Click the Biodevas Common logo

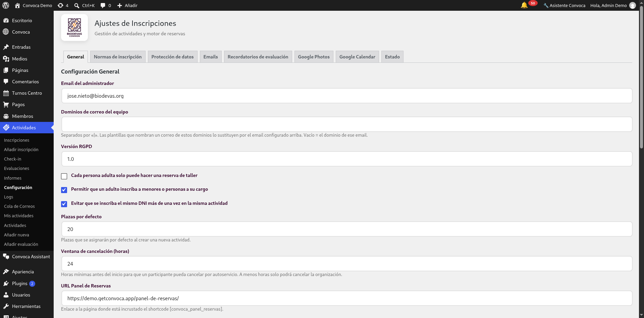[74, 28]
